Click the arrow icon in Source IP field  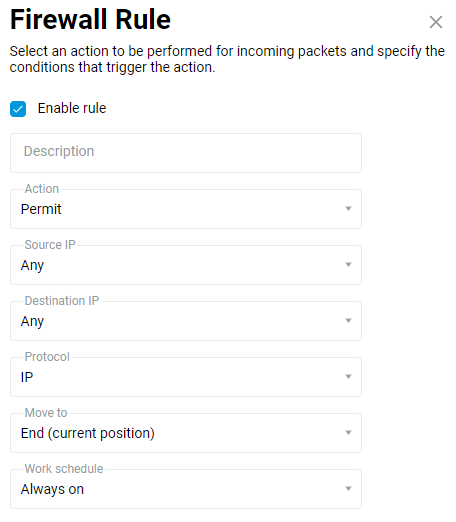(348, 265)
